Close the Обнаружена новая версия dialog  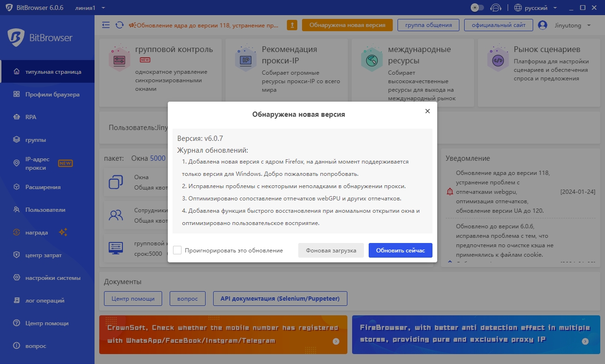427,111
